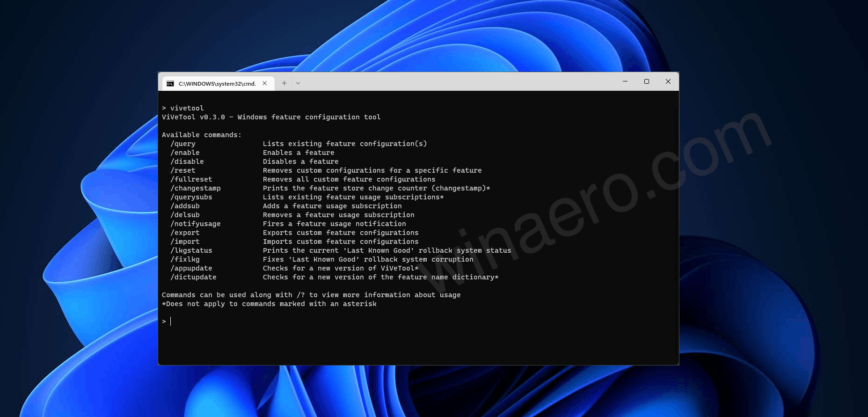Click the '> vivetool' command line
Viewport: 868px width, 417px height.
pyautogui.click(x=183, y=108)
